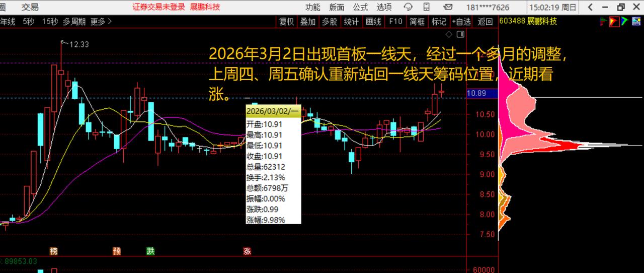Image resolution: width=644 pixels, height=273 pixels.
Task: Switch to the 5秒 period tab
Action: 28,21
